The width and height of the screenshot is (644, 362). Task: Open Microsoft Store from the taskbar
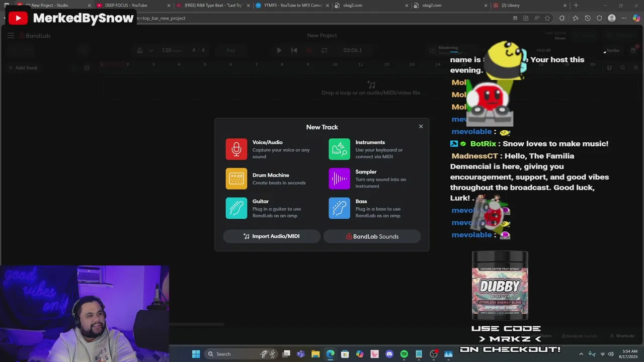[345, 354]
